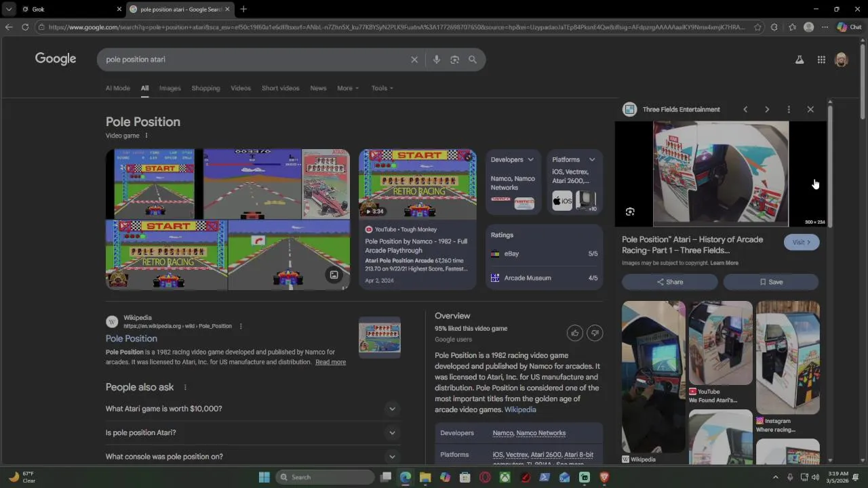Image resolution: width=868 pixels, height=488 pixels.
Task: Click the thumbs up feedback icon in Overview
Action: coord(575,333)
